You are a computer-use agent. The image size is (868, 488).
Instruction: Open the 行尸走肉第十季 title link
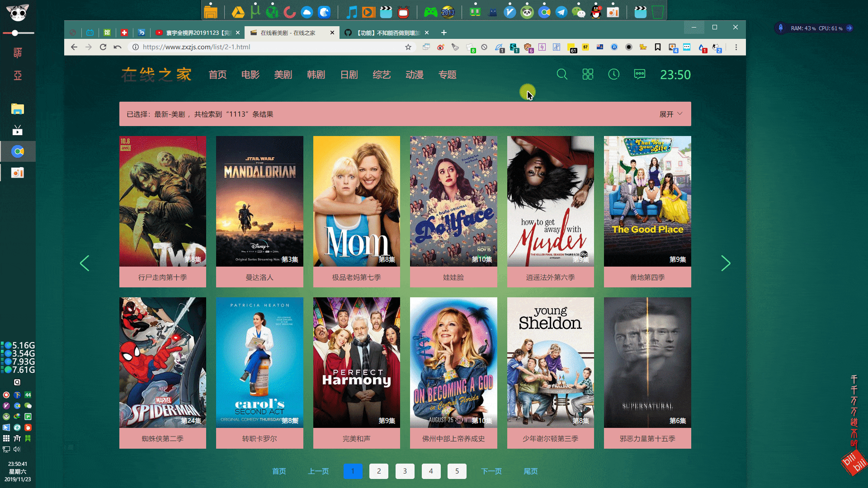pos(163,277)
